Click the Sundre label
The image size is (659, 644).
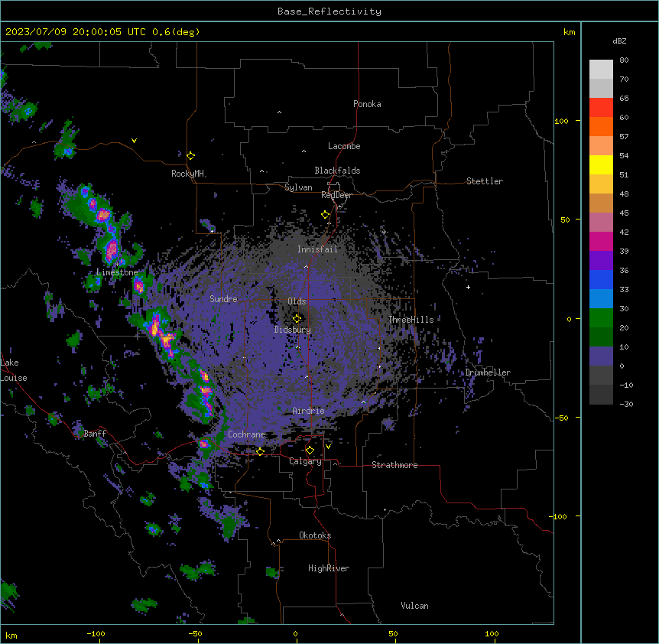click(223, 299)
